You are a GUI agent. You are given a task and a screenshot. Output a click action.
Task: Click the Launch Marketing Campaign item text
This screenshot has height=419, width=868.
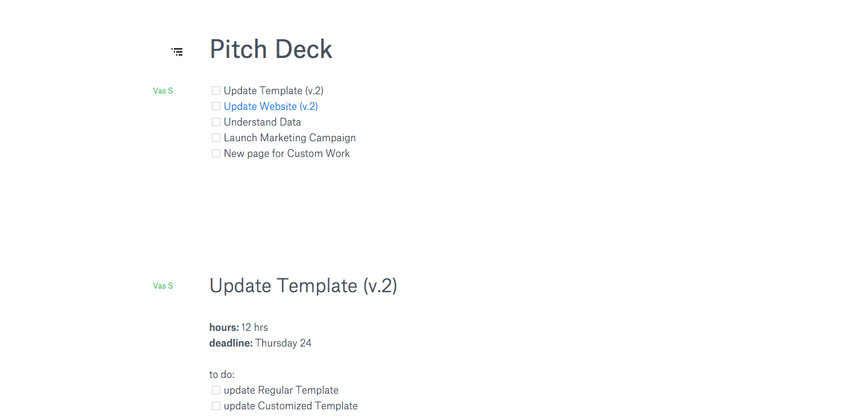click(x=290, y=138)
